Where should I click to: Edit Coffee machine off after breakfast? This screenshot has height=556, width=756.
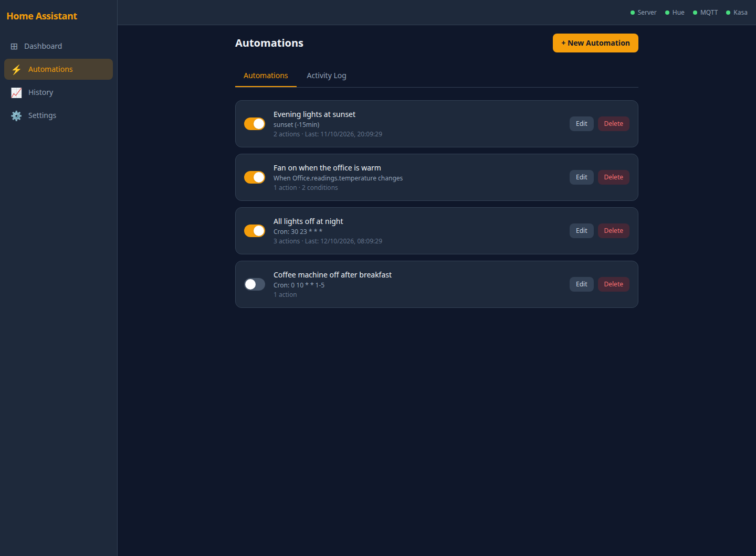coord(582,284)
